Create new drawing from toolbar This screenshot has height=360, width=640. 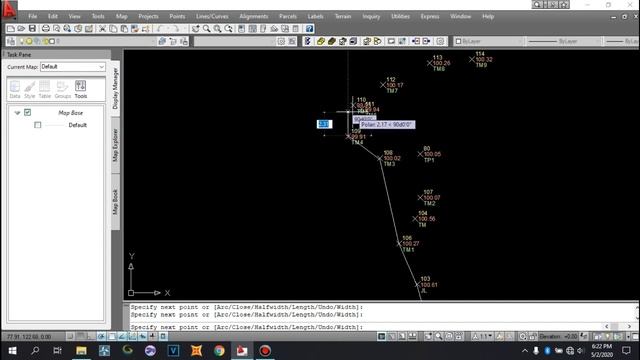(11, 29)
